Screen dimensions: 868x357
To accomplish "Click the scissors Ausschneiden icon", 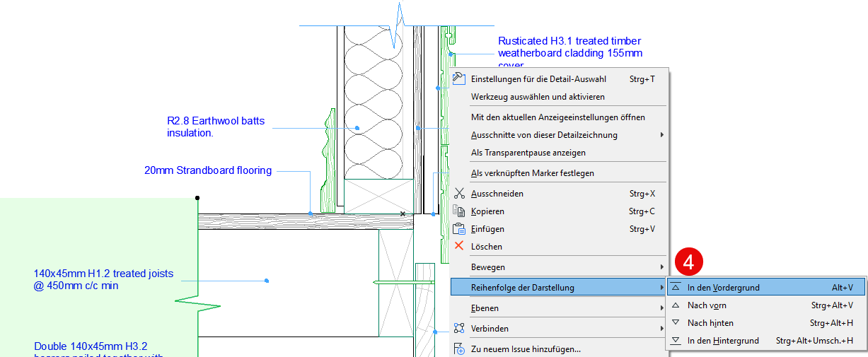I will pyautogui.click(x=458, y=193).
